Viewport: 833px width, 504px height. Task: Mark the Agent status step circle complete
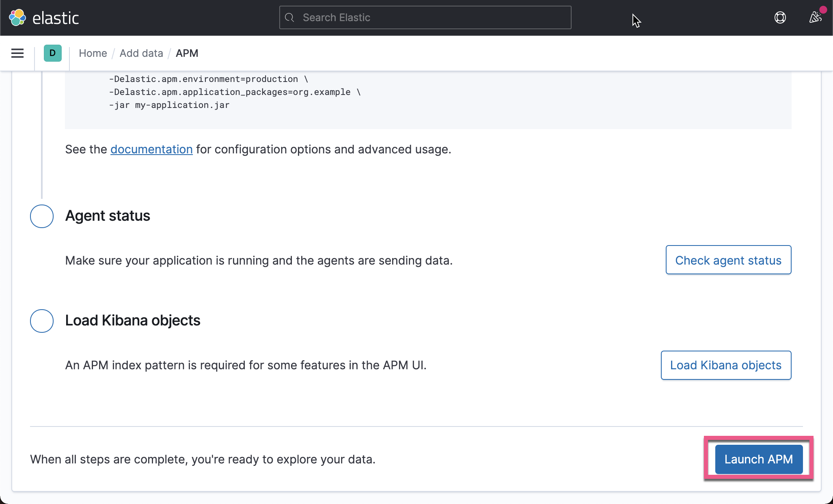coord(41,216)
